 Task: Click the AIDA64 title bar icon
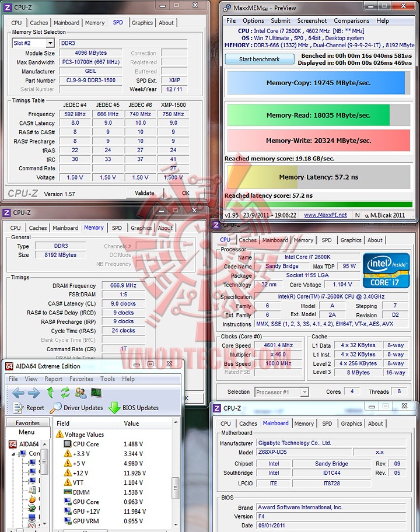point(9,366)
